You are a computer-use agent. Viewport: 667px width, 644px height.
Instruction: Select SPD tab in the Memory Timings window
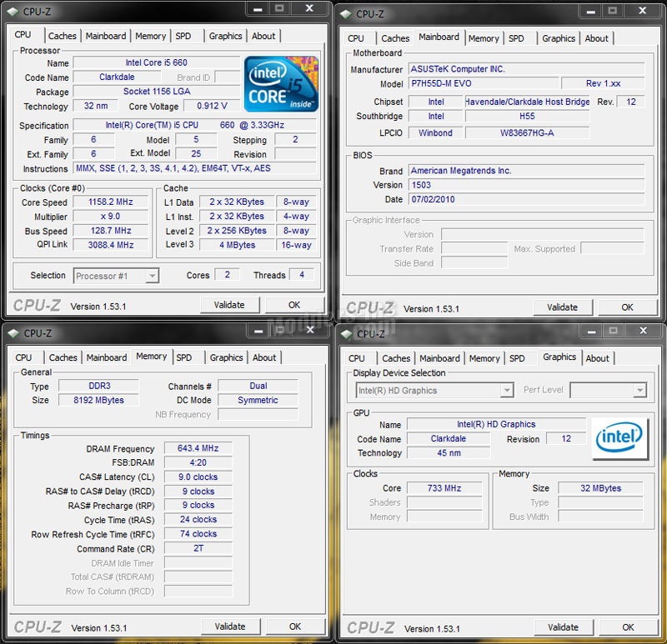[x=184, y=357]
